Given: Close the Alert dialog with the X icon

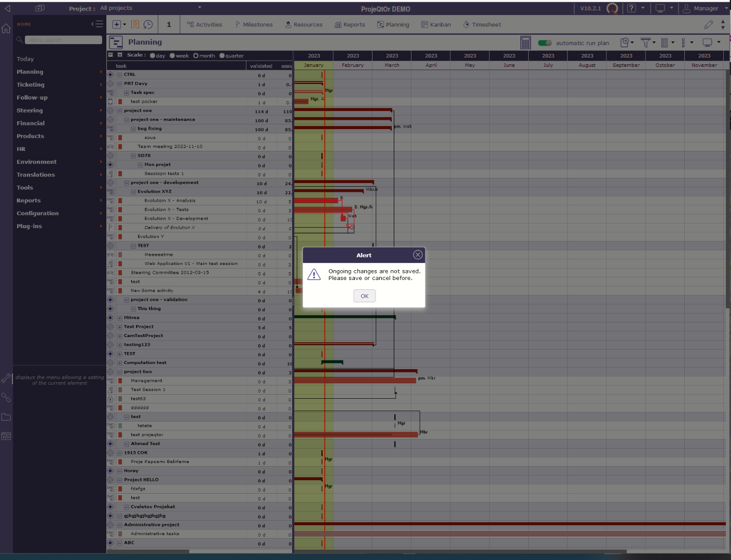Looking at the screenshot, I should pos(418,255).
